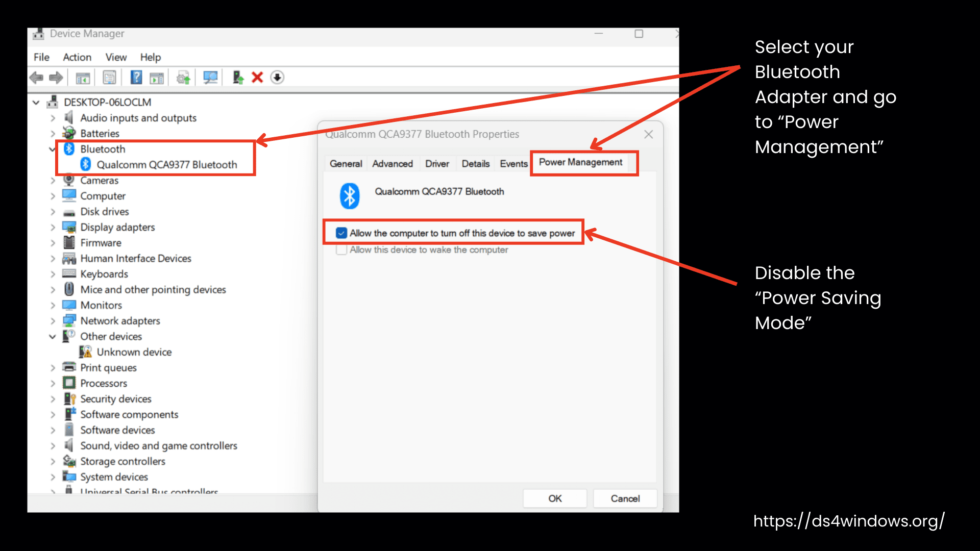Close the Bluetooth Properties dialog
The width and height of the screenshot is (980, 551).
point(648,134)
